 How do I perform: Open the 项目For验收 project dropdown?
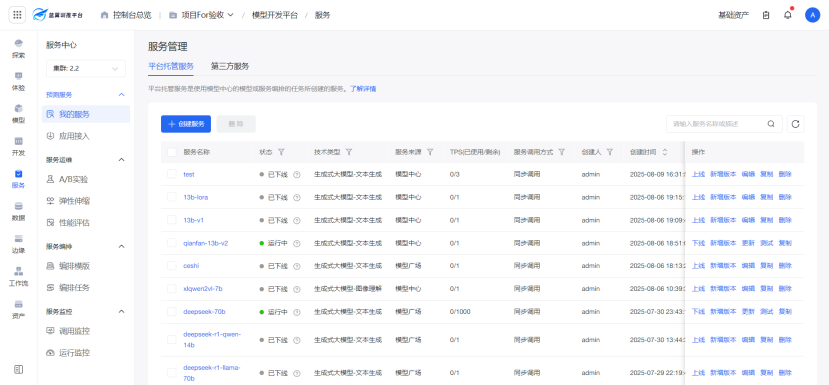(201, 15)
